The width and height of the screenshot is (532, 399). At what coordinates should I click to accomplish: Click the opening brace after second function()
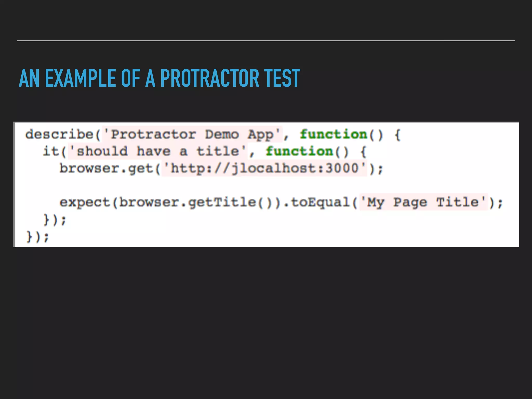[363, 152]
